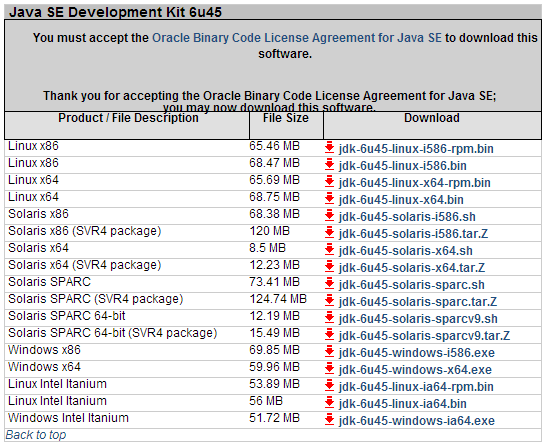Image resolution: width=547 pixels, height=446 pixels.
Task: Download jdk-6u45-windows-x64.exe file link
Action: (x=415, y=370)
